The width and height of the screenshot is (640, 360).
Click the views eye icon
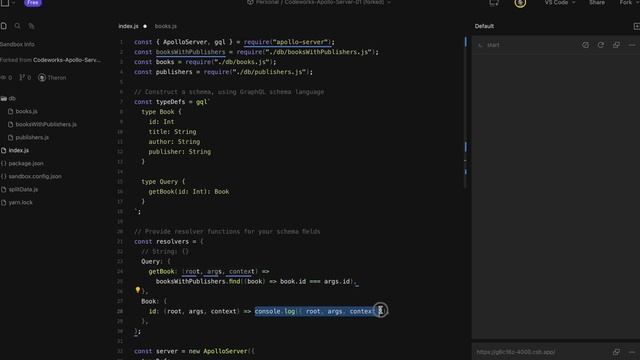point(3,78)
